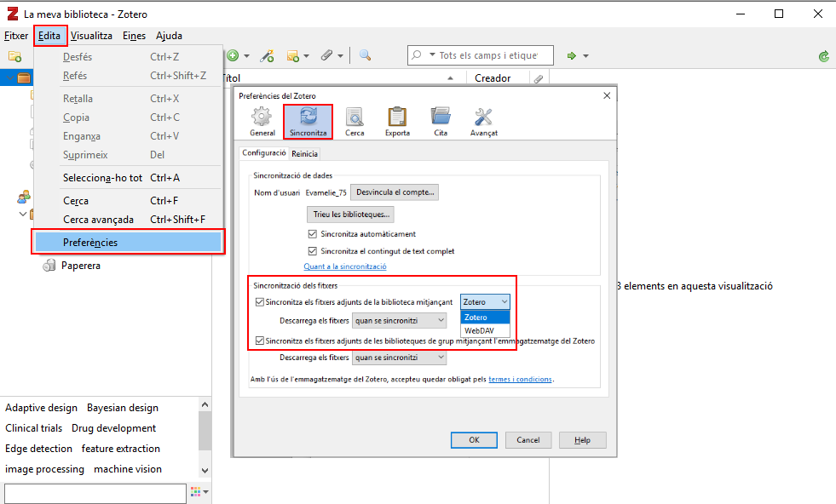Open General preferences pane
The image size is (836, 504).
coord(262,122)
